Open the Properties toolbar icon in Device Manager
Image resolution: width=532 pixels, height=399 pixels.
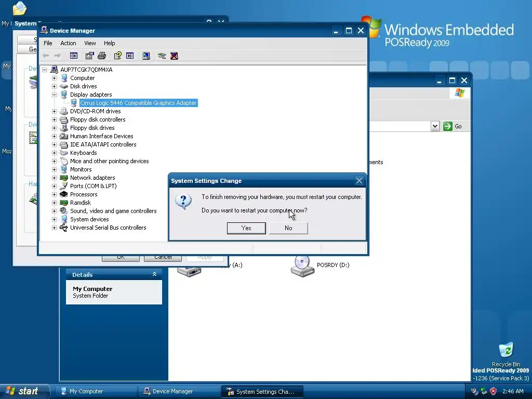pyautogui.click(x=89, y=56)
